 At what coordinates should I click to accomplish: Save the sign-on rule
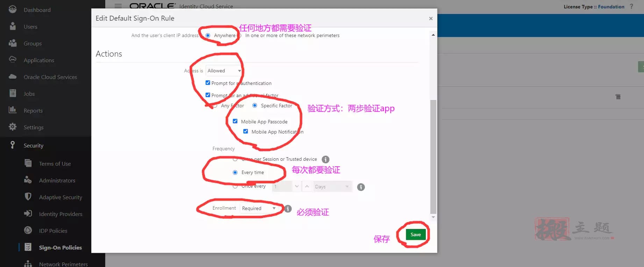point(416,234)
